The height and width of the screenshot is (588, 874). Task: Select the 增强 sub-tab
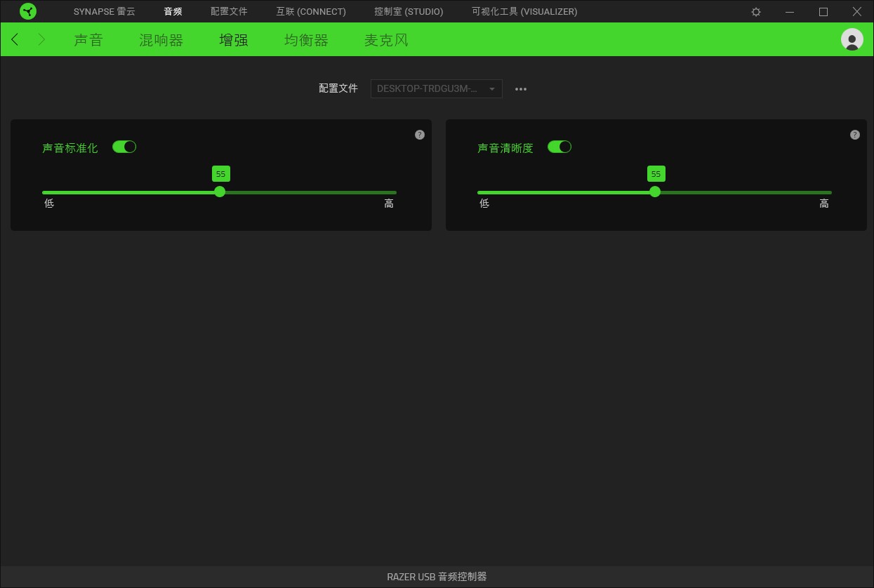coord(234,40)
